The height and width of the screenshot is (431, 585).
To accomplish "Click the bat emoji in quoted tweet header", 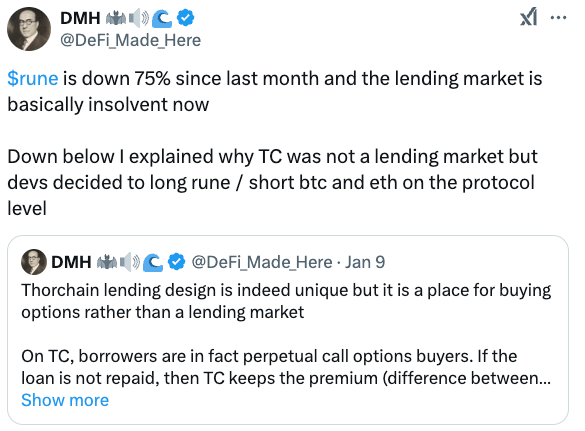I will pos(107,262).
